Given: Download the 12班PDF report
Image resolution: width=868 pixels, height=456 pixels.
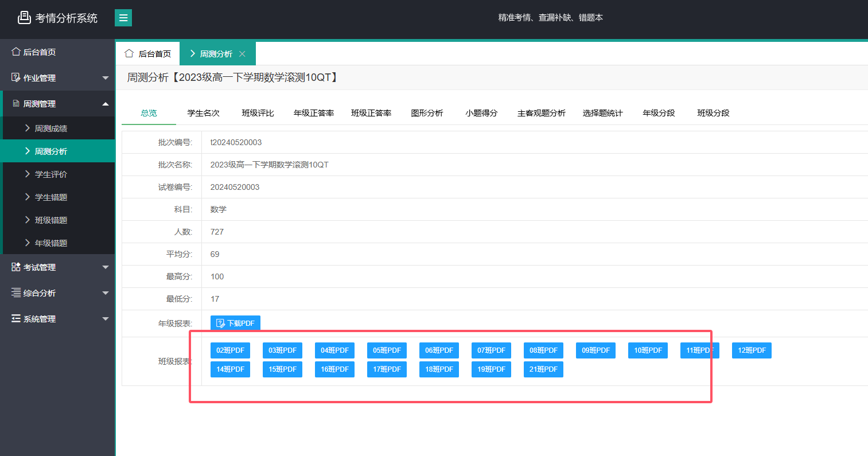Looking at the screenshot, I should point(752,350).
